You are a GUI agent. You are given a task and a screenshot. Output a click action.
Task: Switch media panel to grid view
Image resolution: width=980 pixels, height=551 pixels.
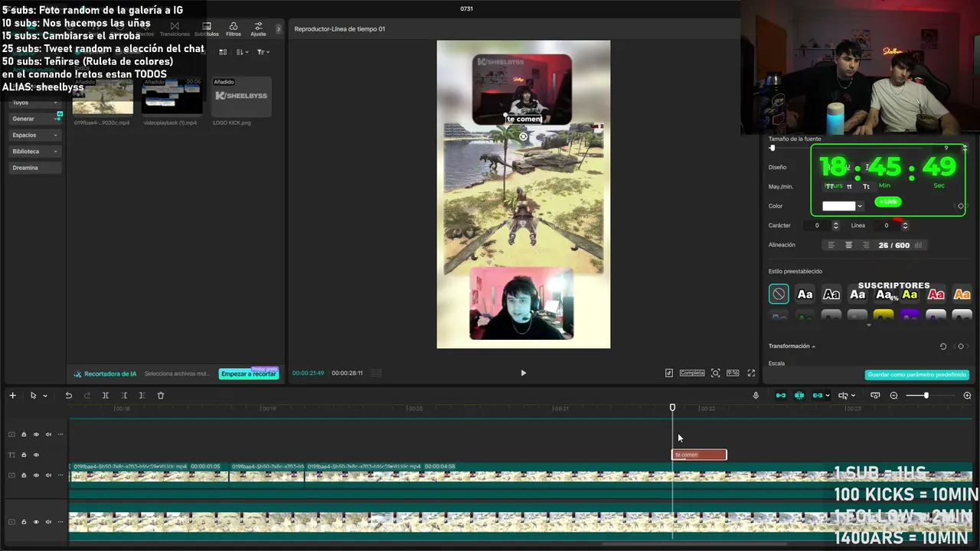223,52
